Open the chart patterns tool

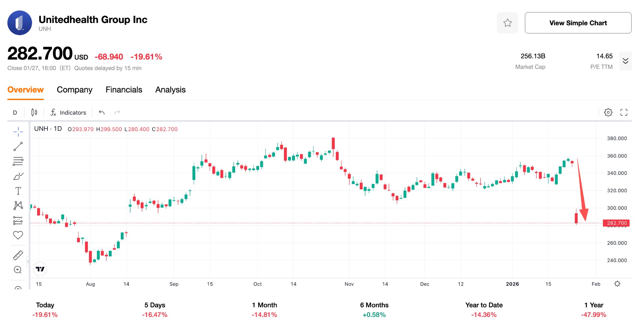pyautogui.click(x=18, y=206)
